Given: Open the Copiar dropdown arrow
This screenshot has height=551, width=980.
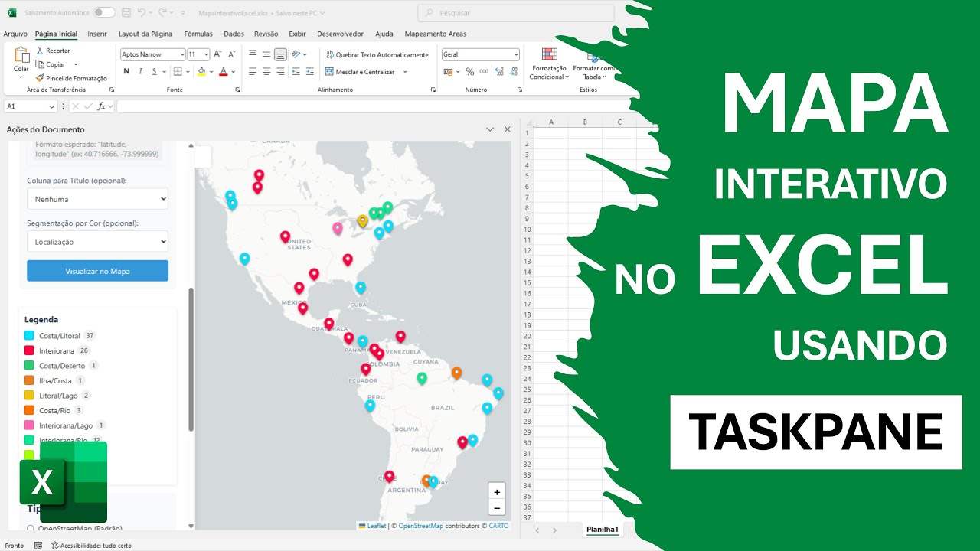Looking at the screenshot, I should point(76,64).
